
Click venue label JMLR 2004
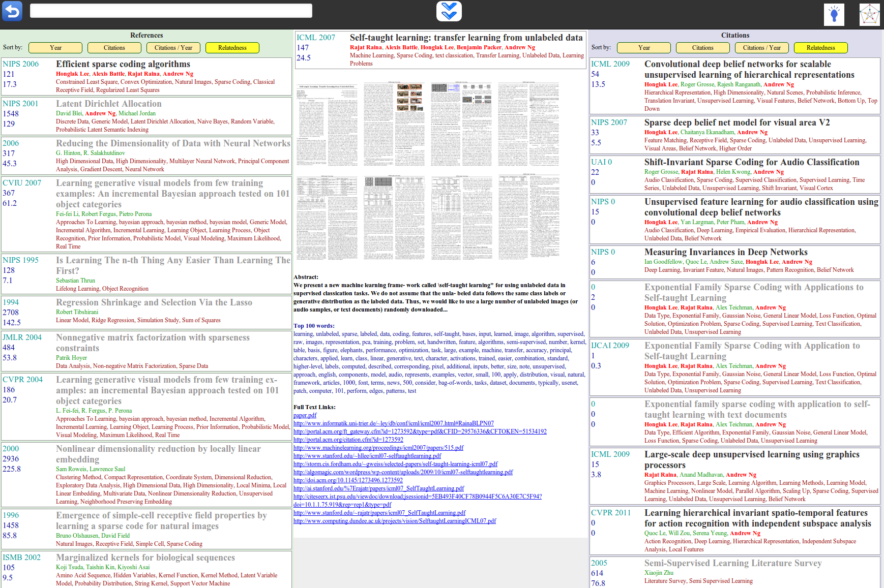pyautogui.click(x=22, y=337)
